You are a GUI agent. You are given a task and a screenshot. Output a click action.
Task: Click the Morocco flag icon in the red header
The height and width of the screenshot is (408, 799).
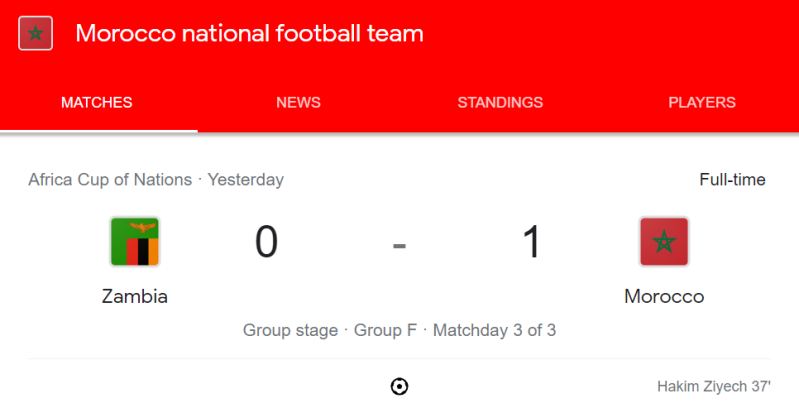36,34
